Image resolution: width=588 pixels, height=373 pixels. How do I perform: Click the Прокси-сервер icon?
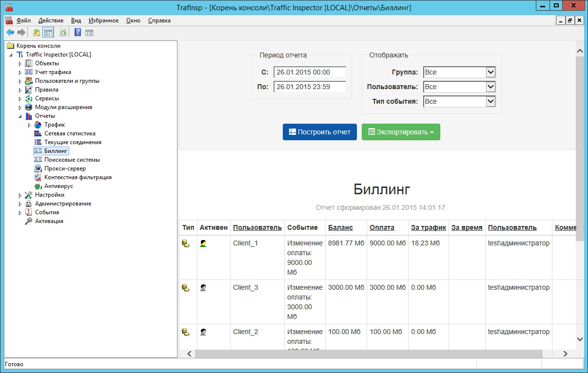[x=38, y=168]
